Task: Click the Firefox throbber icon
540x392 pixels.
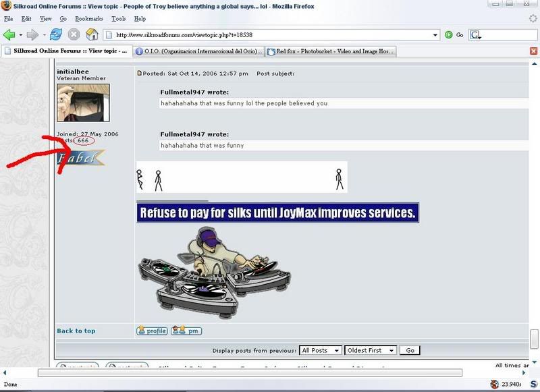Action: click(533, 18)
